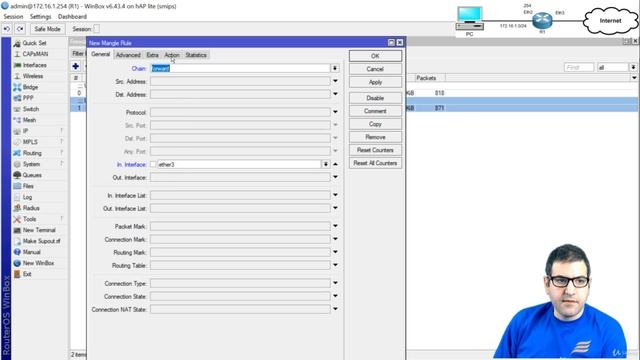Open the CAPsMAN menu icon
This screenshot has height=360, width=640.
point(17,54)
